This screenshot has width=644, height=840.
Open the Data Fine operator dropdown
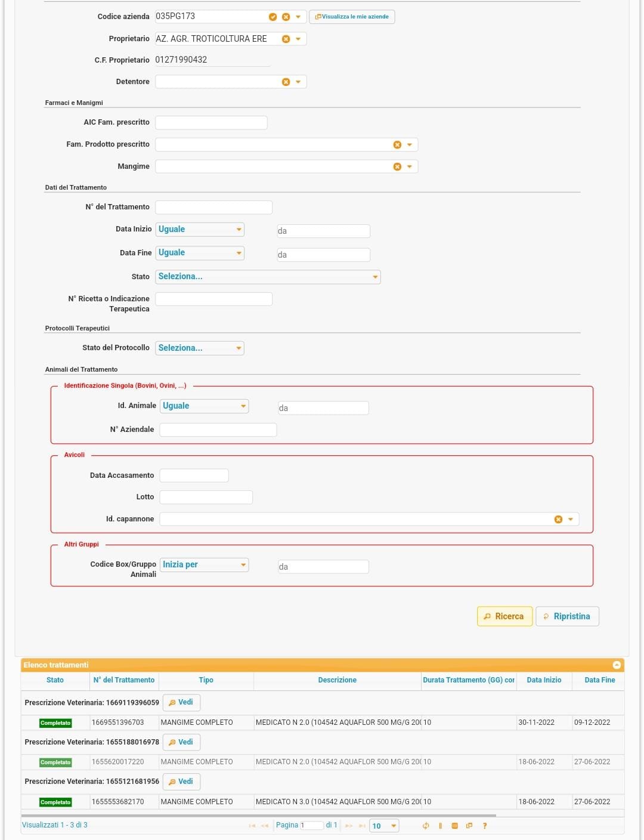click(200, 253)
